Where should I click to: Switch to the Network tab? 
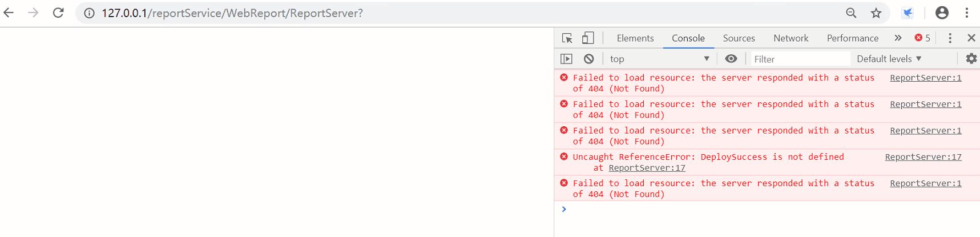click(791, 38)
